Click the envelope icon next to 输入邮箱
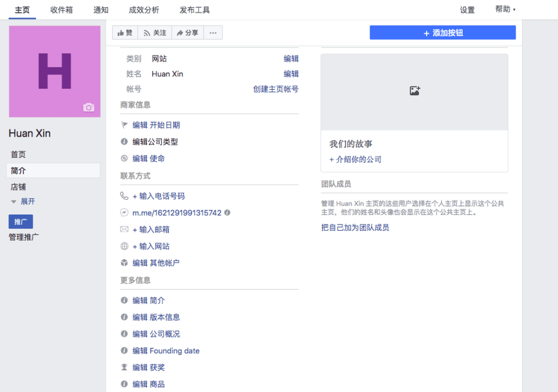The height and width of the screenshot is (392, 558). (x=124, y=230)
